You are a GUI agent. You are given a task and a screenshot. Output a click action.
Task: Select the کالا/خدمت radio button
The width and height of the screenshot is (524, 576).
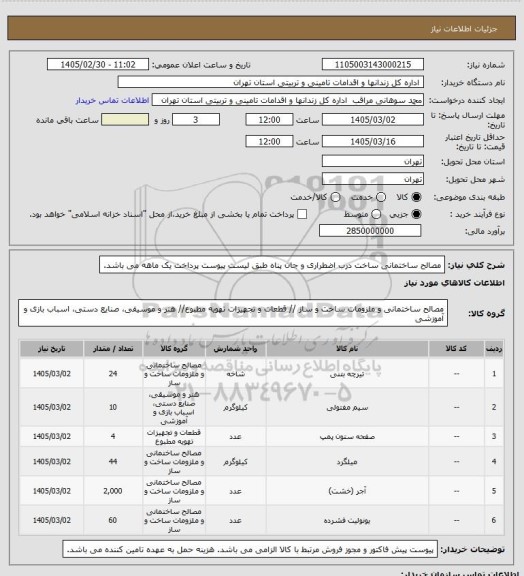coord(335,197)
